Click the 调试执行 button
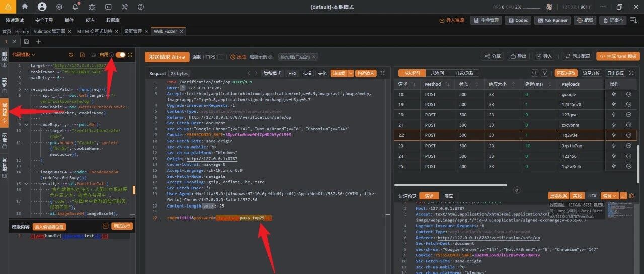The height and width of the screenshot is (274, 644). tap(122, 226)
